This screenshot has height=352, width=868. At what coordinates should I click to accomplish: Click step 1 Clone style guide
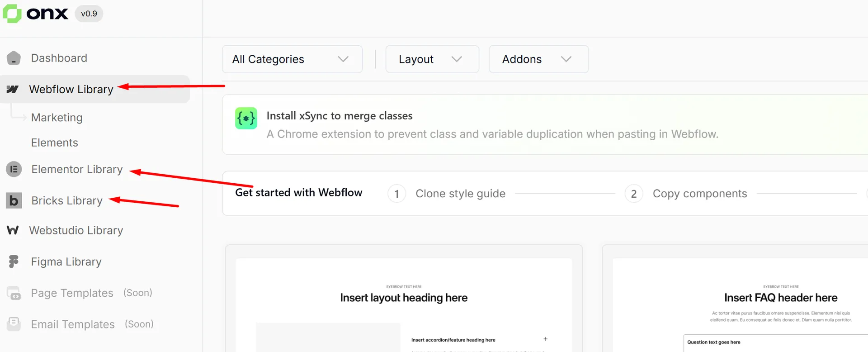pos(460,194)
